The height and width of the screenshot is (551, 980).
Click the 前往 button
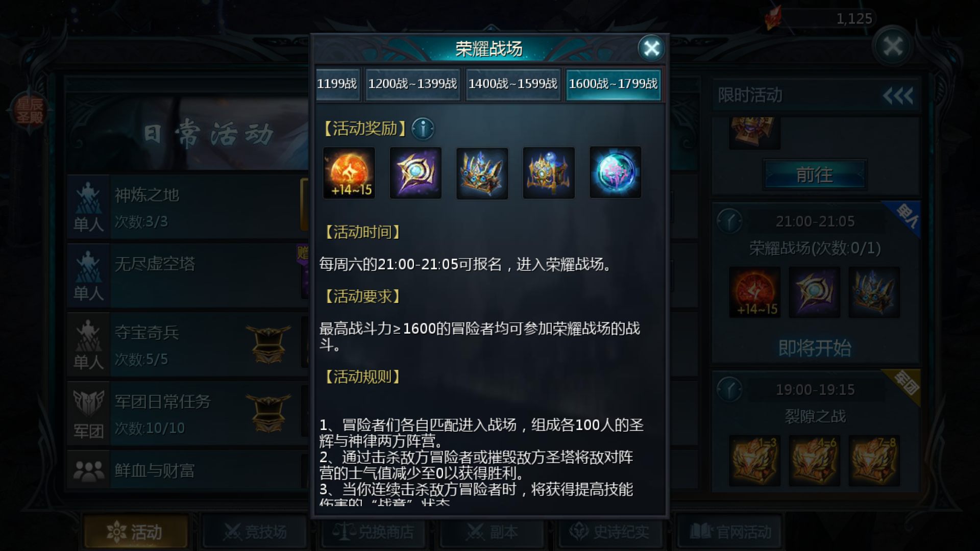point(815,175)
